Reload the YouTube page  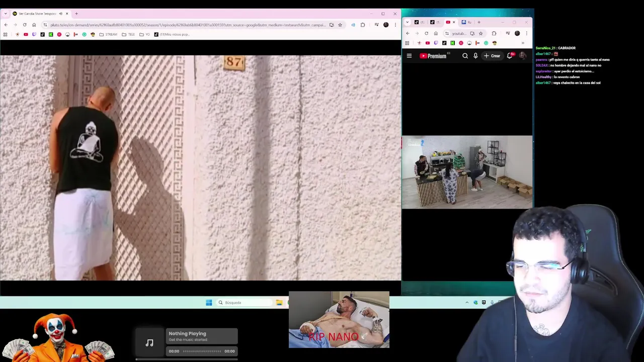[426, 34]
